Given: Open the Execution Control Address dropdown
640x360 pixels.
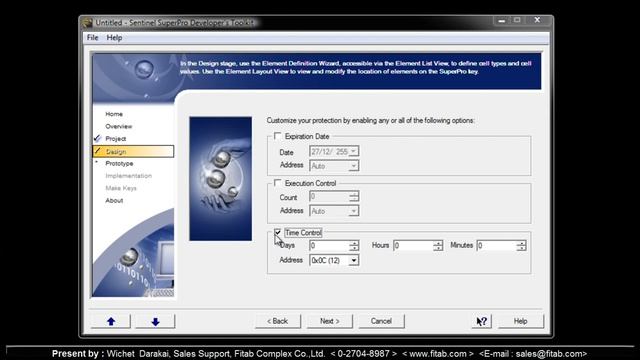Looking at the screenshot, I should coord(353,211).
